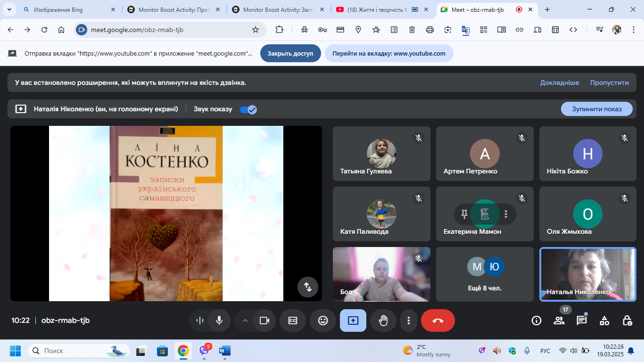Screen dimensions: 644x362
Task: Click the Ещё 8 чел. tile
Action: [485, 274]
